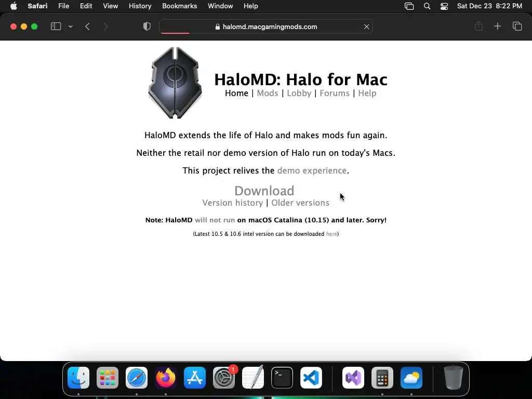Launch Firefox from the Dock
The height and width of the screenshot is (399, 532).
click(166, 378)
